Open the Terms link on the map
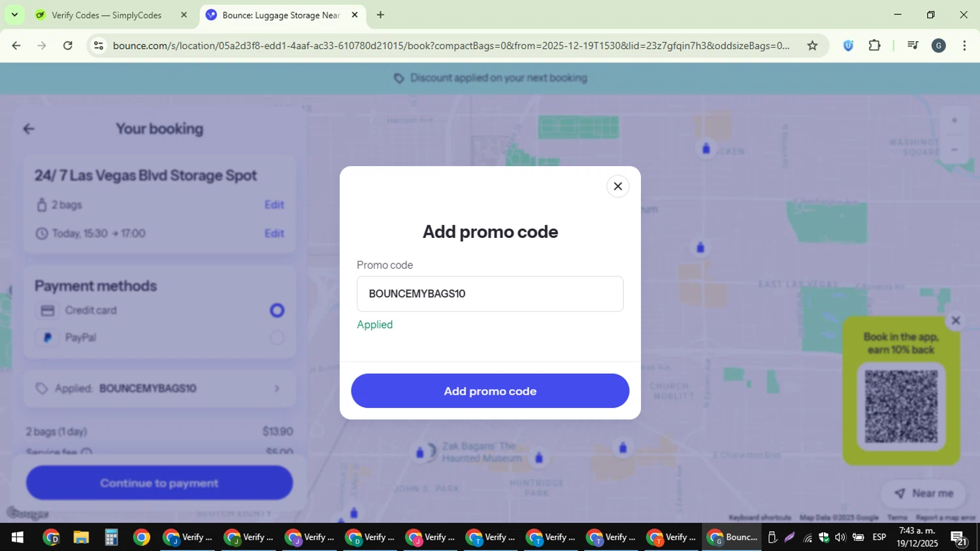Viewport: 980px width, 551px height. [x=897, y=518]
